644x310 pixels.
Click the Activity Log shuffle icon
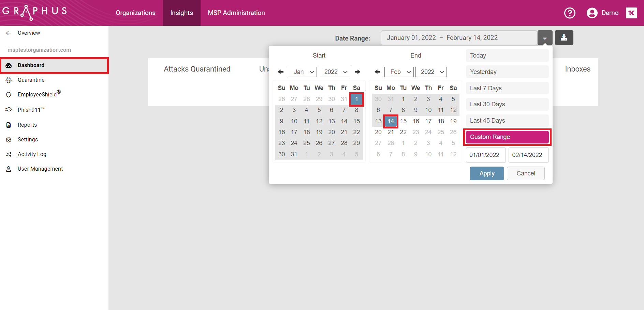(9, 154)
